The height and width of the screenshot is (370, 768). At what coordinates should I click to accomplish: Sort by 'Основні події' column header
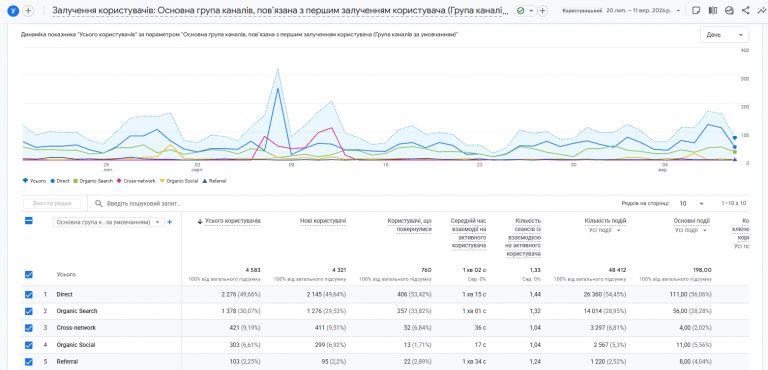pyautogui.click(x=692, y=221)
